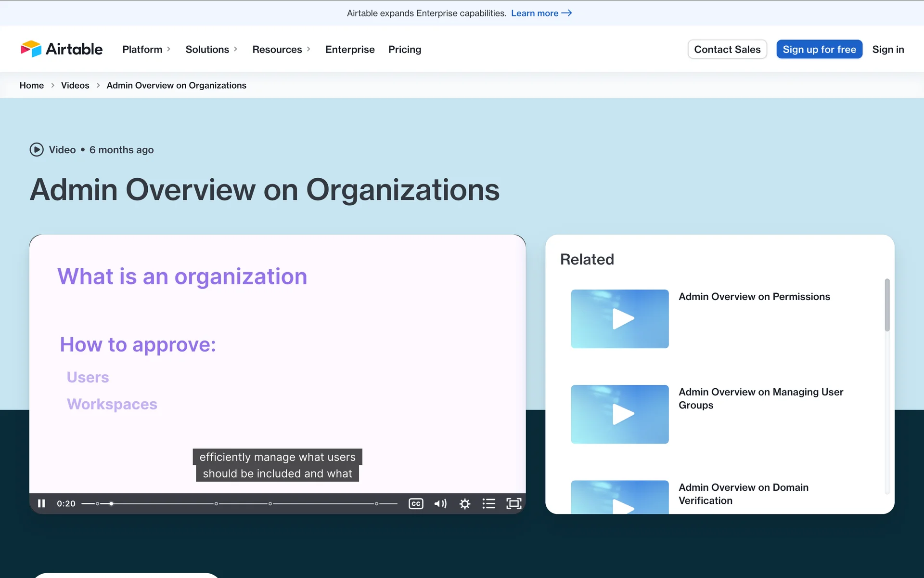
Task: Click the Airtable logo
Action: (x=62, y=49)
